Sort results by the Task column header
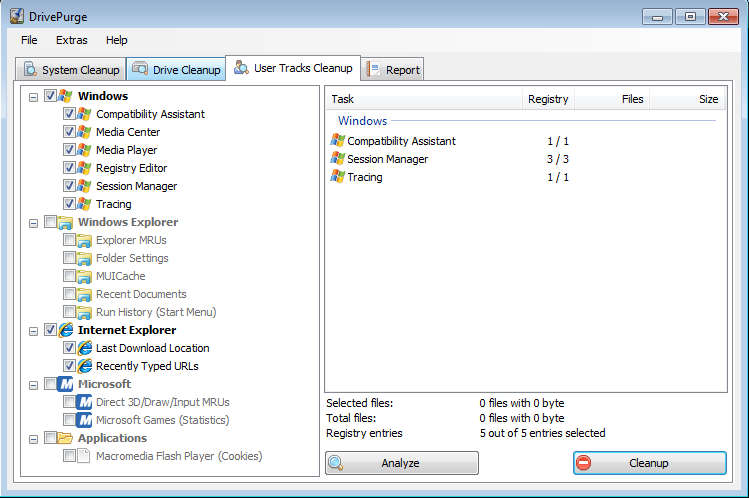The image size is (749, 498). [424, 99]
